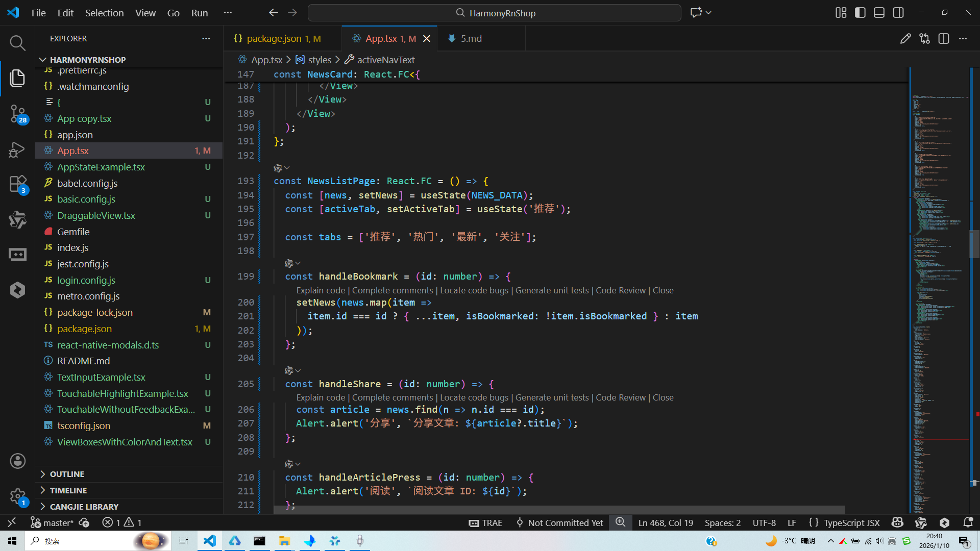Open Source Control view with 28 changes
980x551 pixels.
17,113
